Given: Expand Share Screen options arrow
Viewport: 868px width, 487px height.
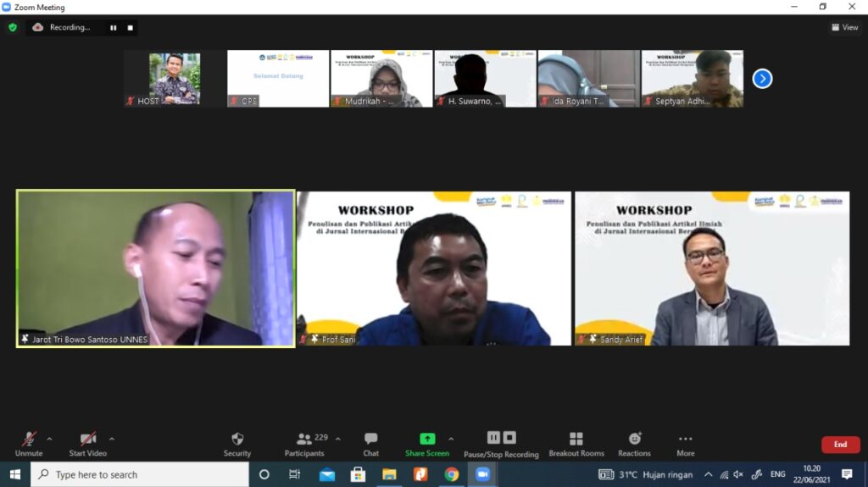Looking at the screenshot, I should pos(450,439).
